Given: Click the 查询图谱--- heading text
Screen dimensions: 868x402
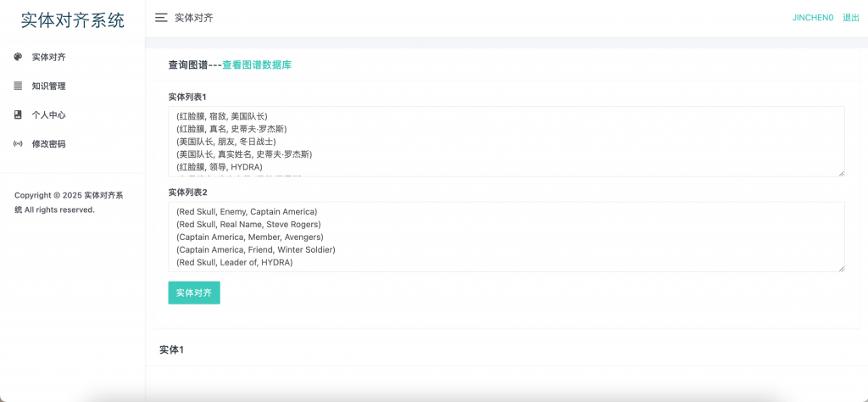Looking at the screenshot, I should click(196, 64).
